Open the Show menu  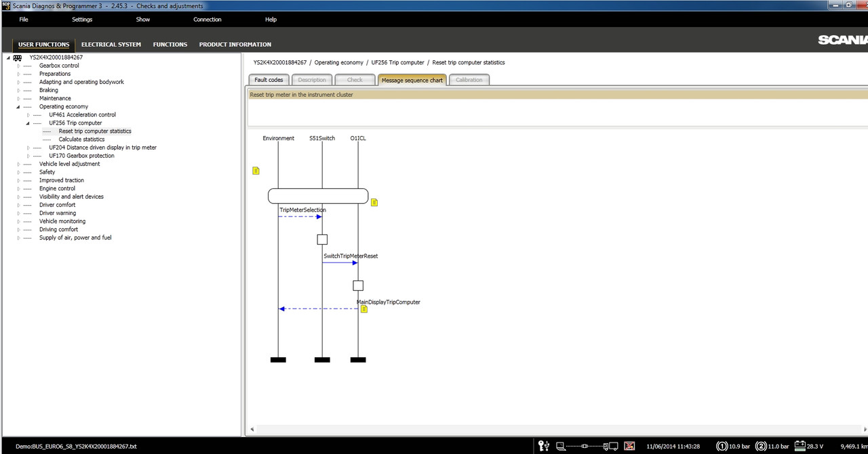[x=143, y=20]
